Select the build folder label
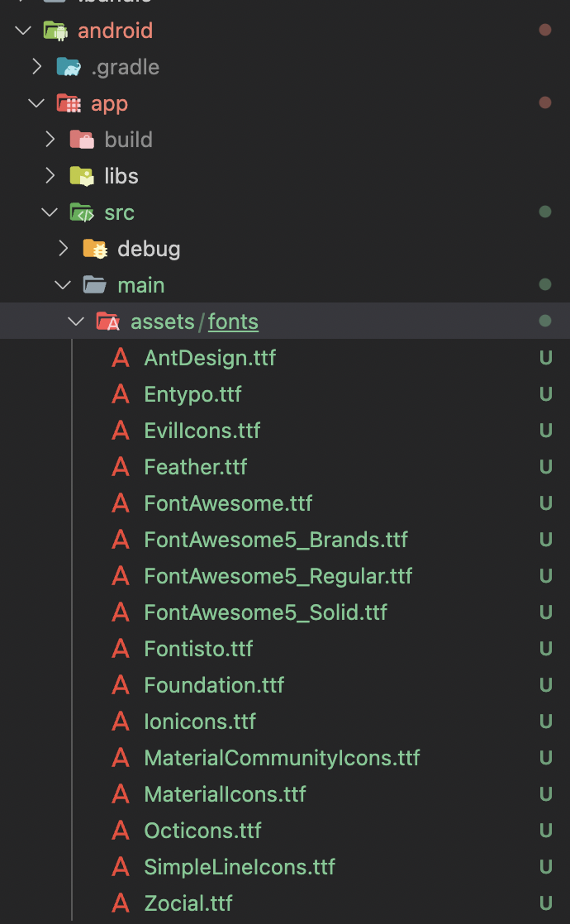 [128, 140]
